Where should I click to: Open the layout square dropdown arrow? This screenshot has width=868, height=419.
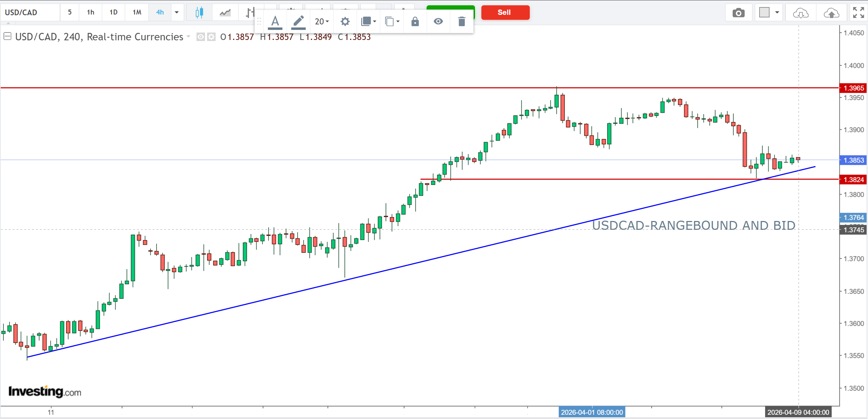click(777, 12)
